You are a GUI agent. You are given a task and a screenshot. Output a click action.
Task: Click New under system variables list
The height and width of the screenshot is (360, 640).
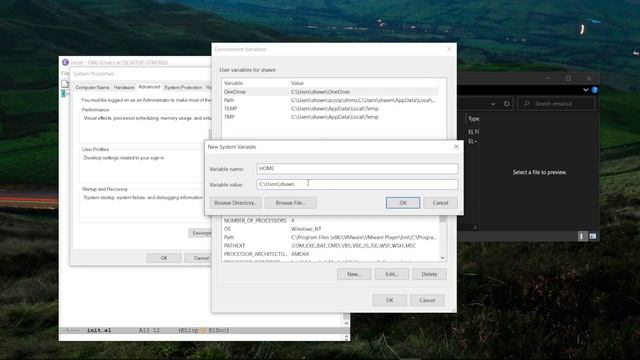point(354,274)
